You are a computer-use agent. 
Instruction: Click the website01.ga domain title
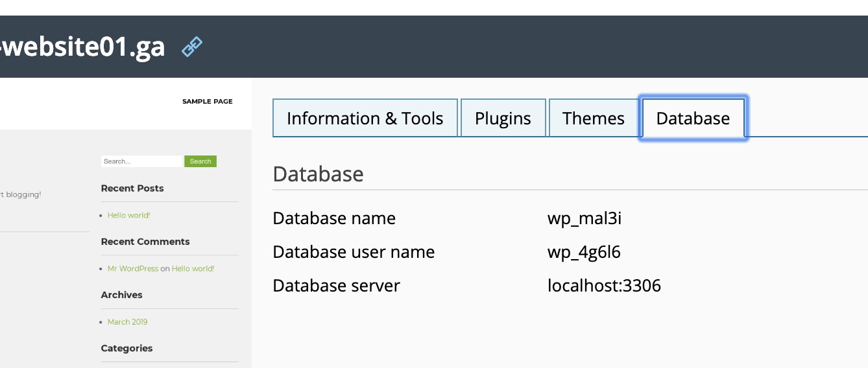click(82, 47)
